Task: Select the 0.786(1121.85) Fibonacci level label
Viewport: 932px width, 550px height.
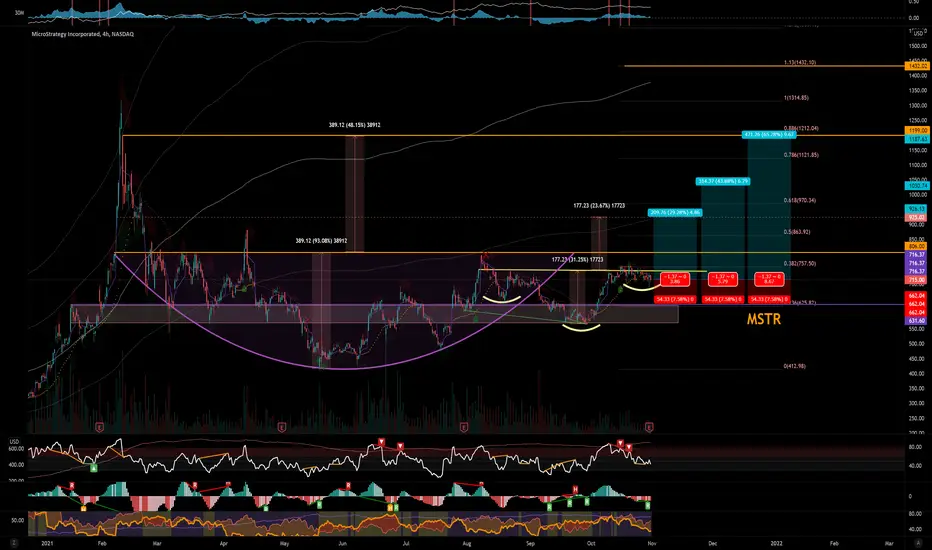Action: coord(801,155)
